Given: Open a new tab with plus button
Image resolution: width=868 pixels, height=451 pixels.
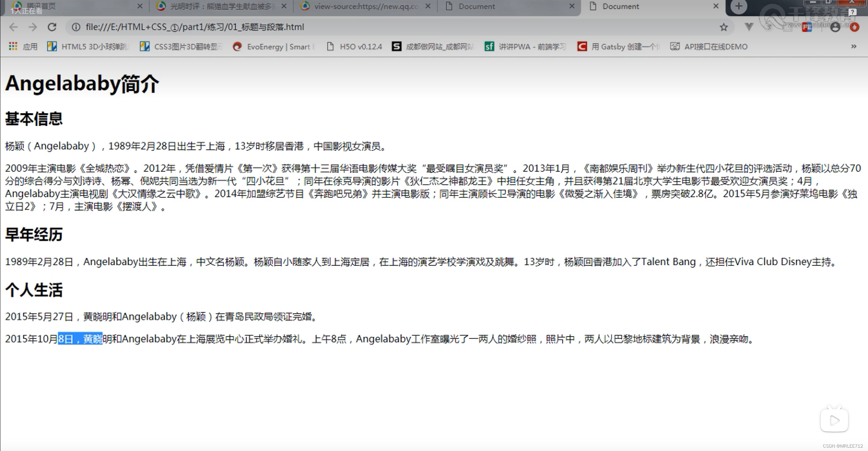Looking at the screenshot, I should [x=739, y=6].
